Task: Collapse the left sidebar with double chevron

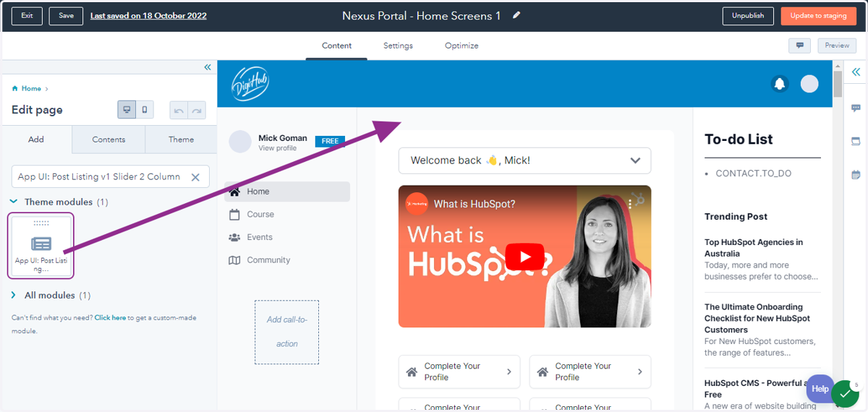Action: (208, 67)
